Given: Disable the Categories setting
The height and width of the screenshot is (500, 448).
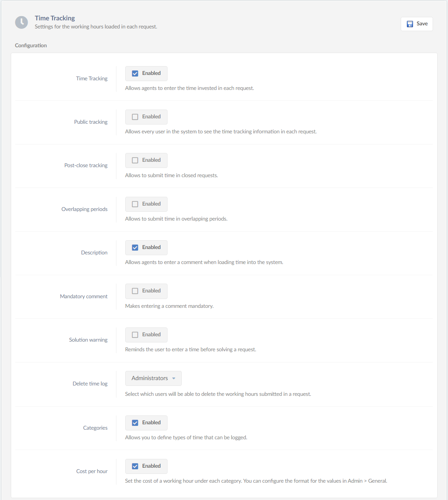Looking at the screenshot, I should coord(135,422).
